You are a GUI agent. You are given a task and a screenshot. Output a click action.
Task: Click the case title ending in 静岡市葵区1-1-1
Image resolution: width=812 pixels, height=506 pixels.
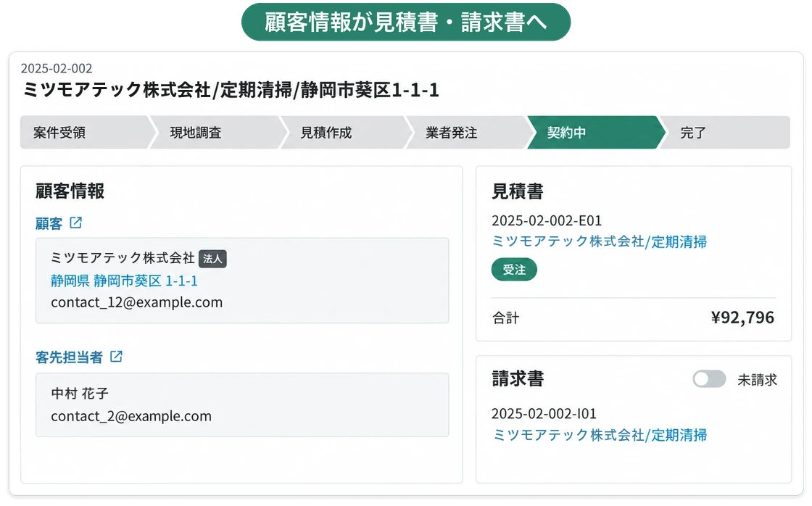point(231,90)
